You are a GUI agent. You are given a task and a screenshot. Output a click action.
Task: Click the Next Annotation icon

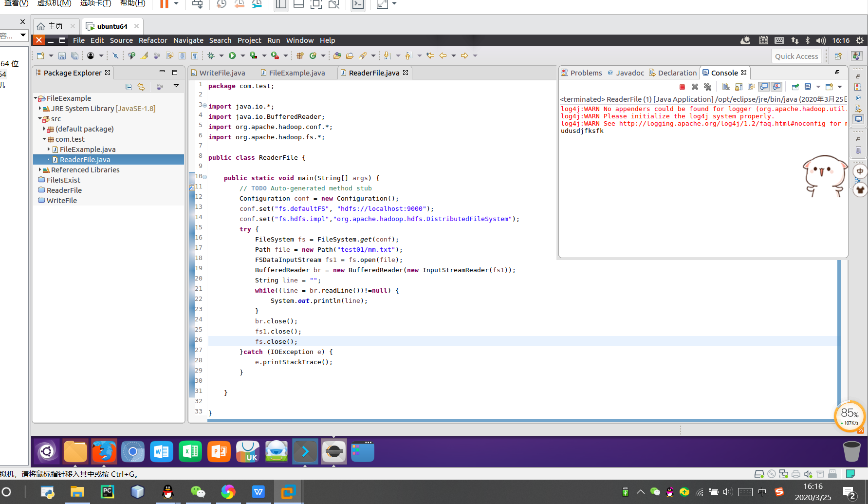[387, 56]
